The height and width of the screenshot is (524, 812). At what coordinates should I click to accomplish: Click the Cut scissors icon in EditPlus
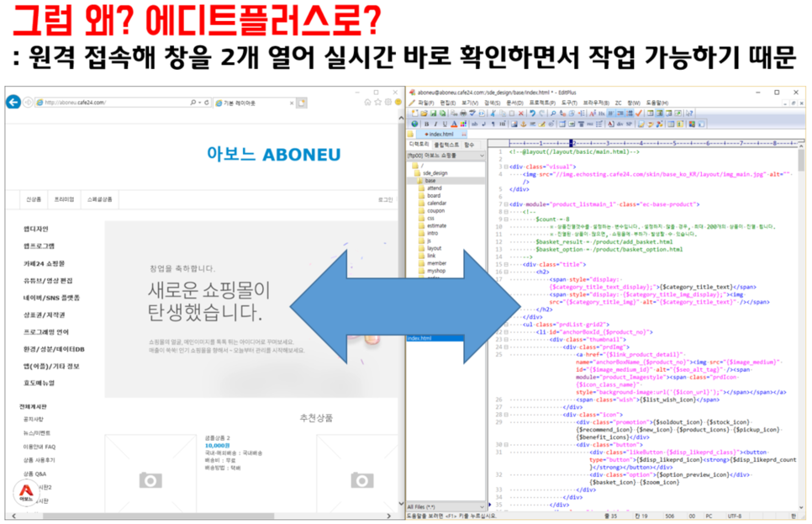click(493, 113)
